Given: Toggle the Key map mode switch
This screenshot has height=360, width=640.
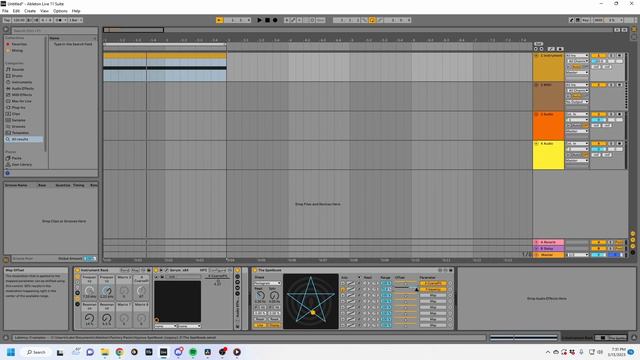Looking at the screenshot, I should point(585,20).
